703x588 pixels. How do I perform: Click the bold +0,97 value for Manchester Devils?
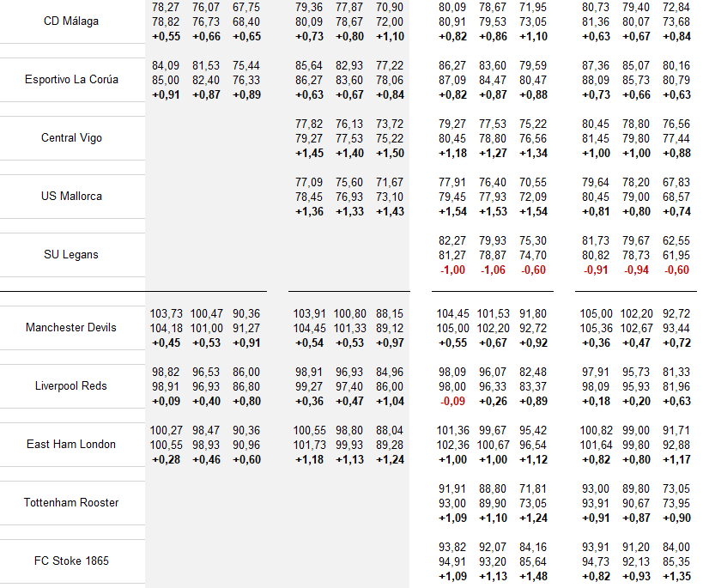pos(390,343)
